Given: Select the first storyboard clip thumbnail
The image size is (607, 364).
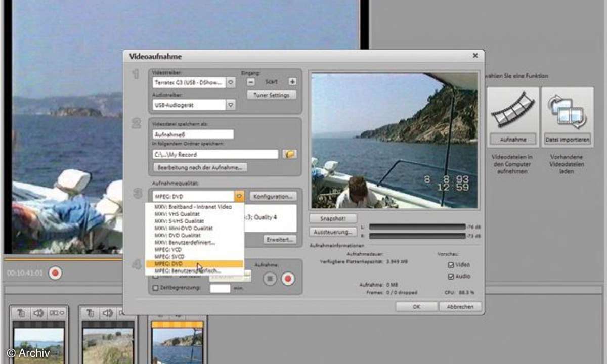Looking at the screenshot, I should pos(39,345).
